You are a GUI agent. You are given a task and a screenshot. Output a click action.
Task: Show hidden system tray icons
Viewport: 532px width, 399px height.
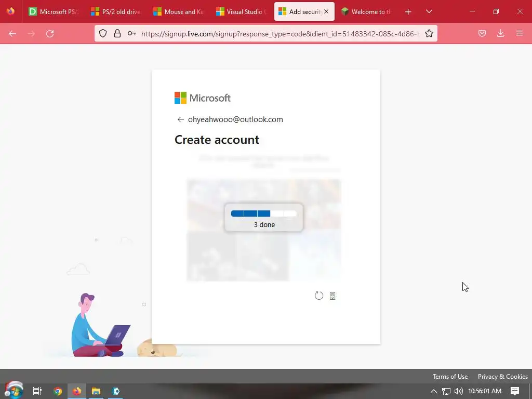(x=433, y=391)
